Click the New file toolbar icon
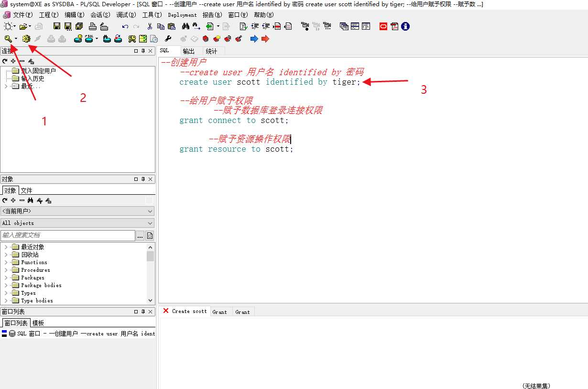The width and height of the screenshot is (588, 389). pyautogui.click(x=8, y=26)
